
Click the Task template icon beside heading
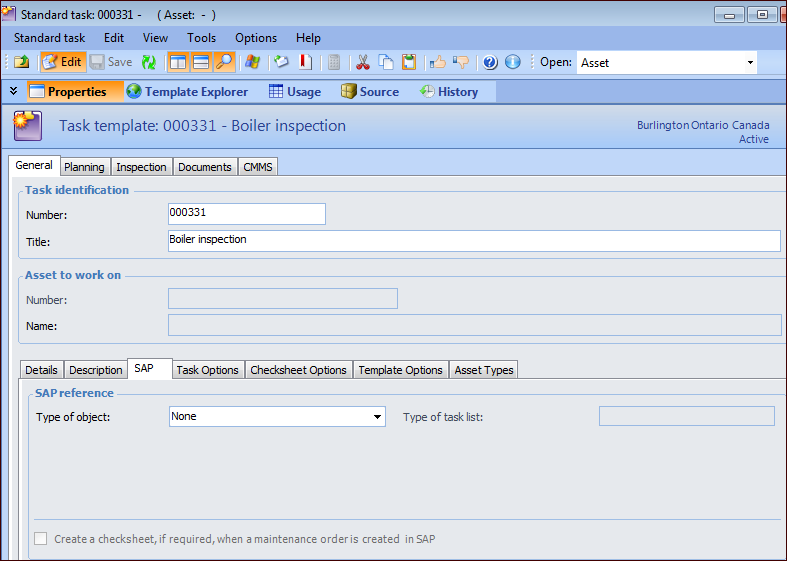coord(28,126)
